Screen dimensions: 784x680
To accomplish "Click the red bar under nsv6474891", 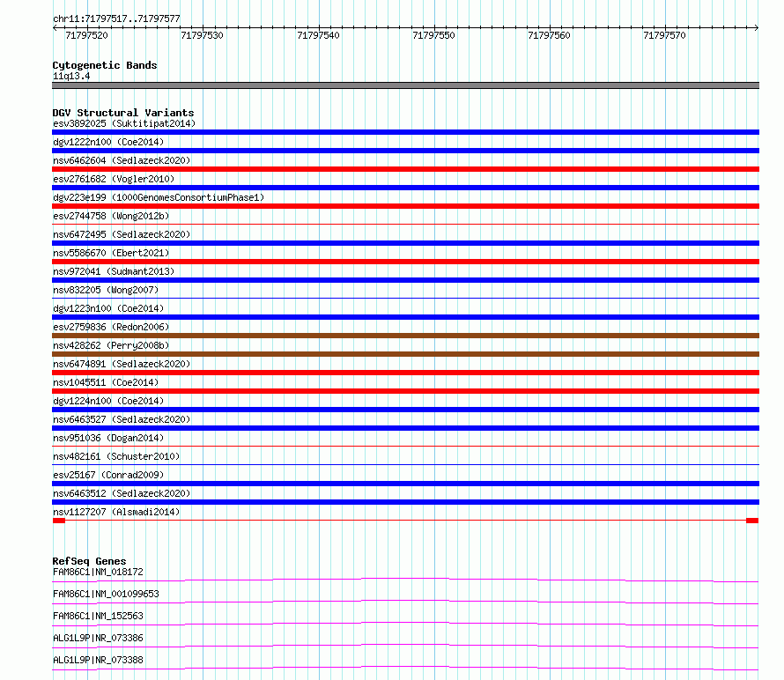I will [x=405, y=373].
